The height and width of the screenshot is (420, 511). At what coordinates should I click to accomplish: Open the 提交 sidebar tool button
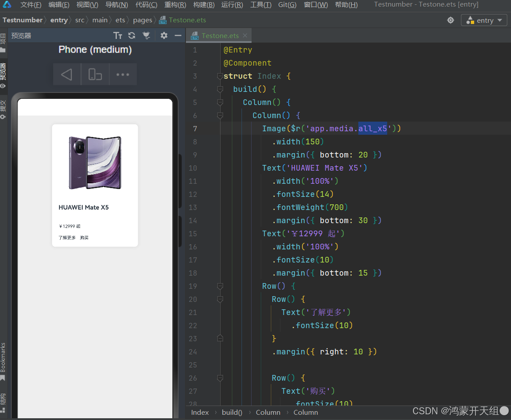tap(3, 109)
